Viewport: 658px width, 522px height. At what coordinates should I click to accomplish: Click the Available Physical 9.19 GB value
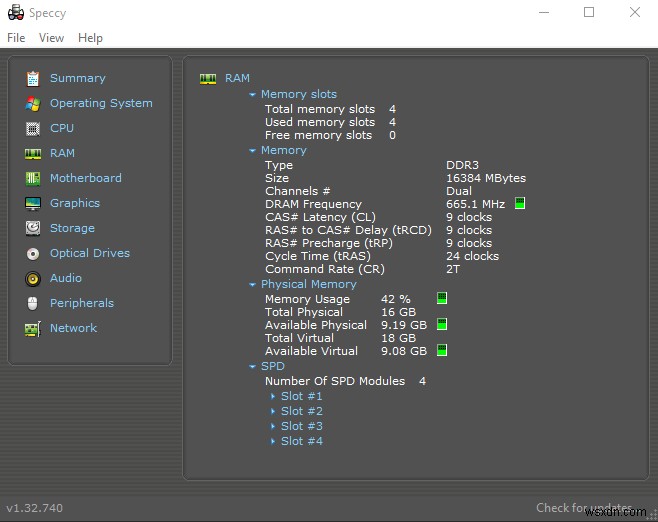point(404,325)
